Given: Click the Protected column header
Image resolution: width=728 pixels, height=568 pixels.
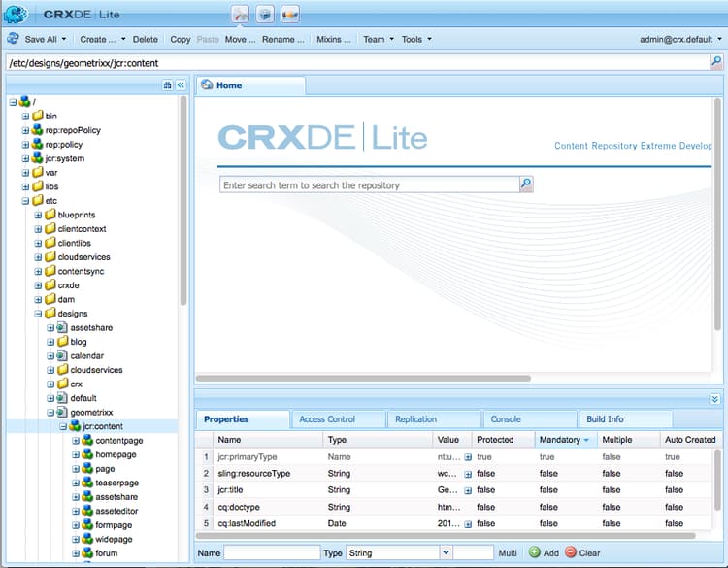Looking at the screenshot, I should [x=503, y=440].
